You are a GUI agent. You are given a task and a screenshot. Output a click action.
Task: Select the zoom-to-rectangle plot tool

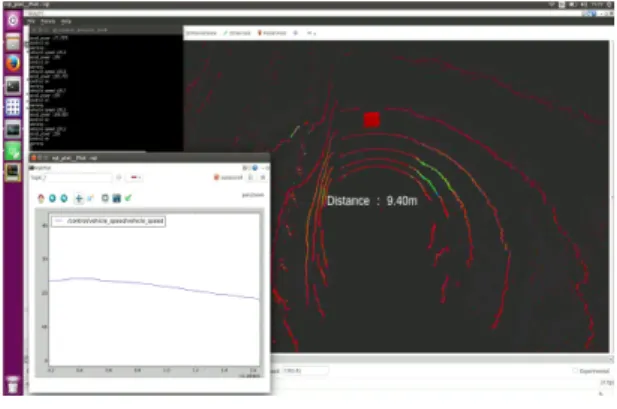tap(90, 198)
